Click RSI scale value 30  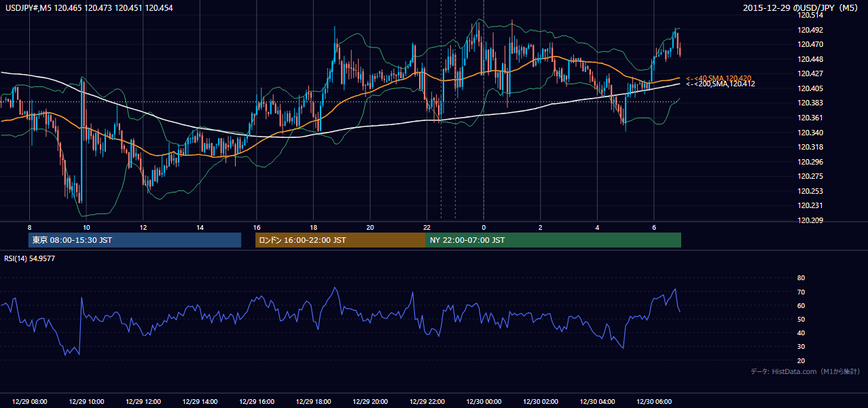coord(801,347)
